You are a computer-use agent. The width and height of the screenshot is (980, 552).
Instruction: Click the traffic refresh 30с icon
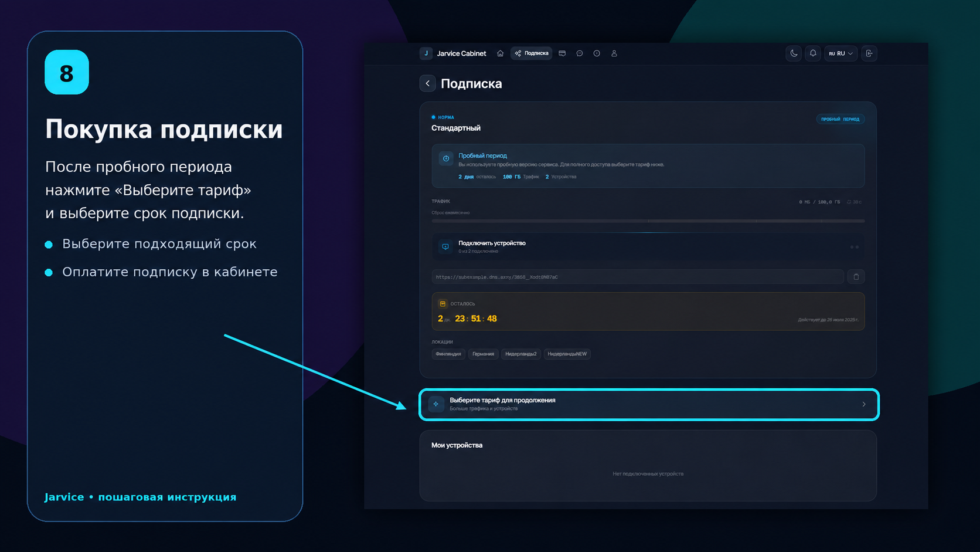click(x=853, y=202)
